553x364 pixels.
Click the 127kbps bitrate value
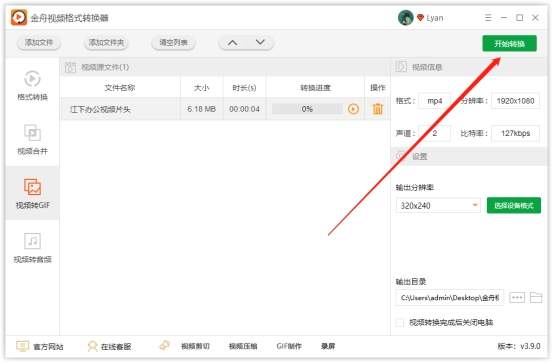click(515, 133)
